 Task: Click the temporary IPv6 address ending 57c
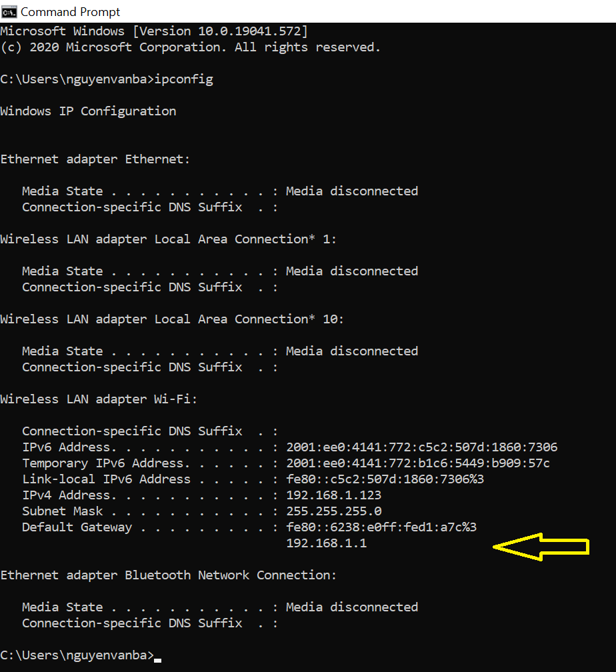pyautogui.click(x=418, y=463)
